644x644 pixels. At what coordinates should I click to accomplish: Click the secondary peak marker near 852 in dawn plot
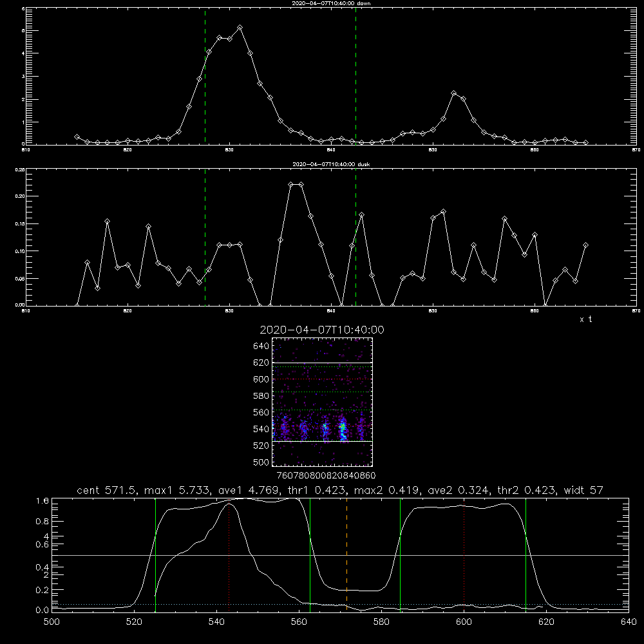(453, 93)
